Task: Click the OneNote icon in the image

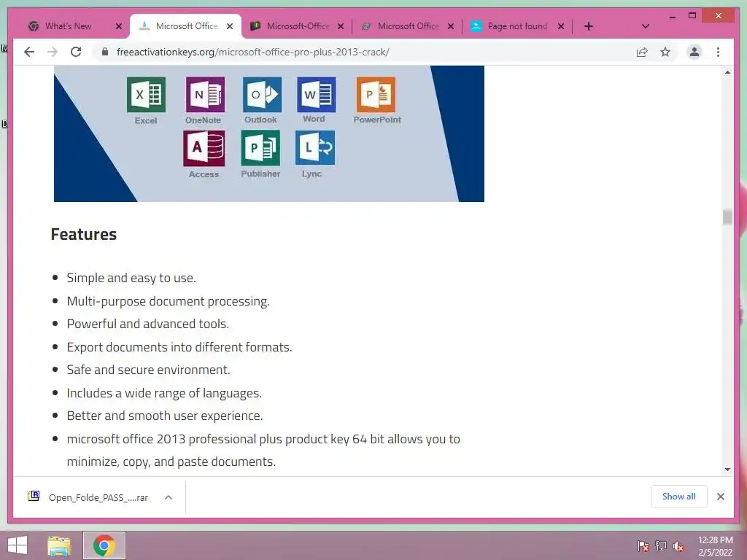Action: [x=205, y=95]
